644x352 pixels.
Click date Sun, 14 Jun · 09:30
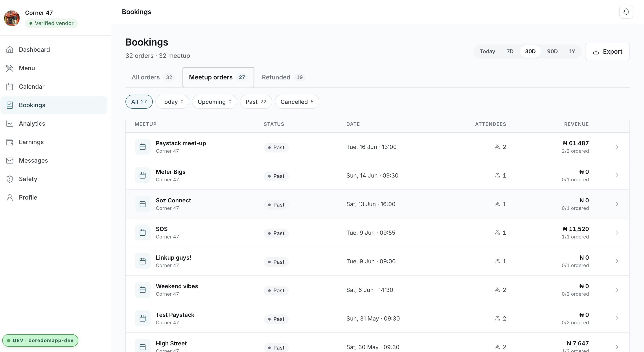[372, 175]
